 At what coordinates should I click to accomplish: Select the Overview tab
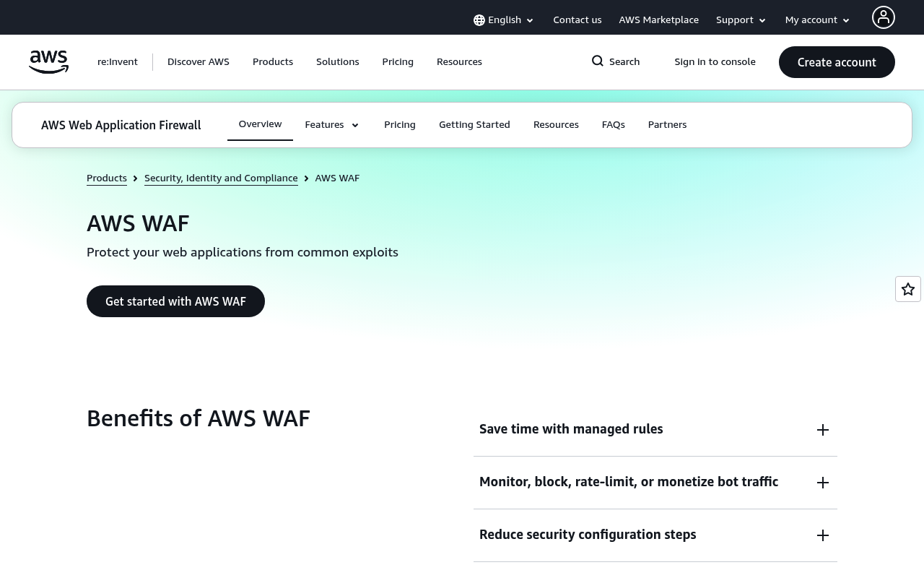pos(261,124)
